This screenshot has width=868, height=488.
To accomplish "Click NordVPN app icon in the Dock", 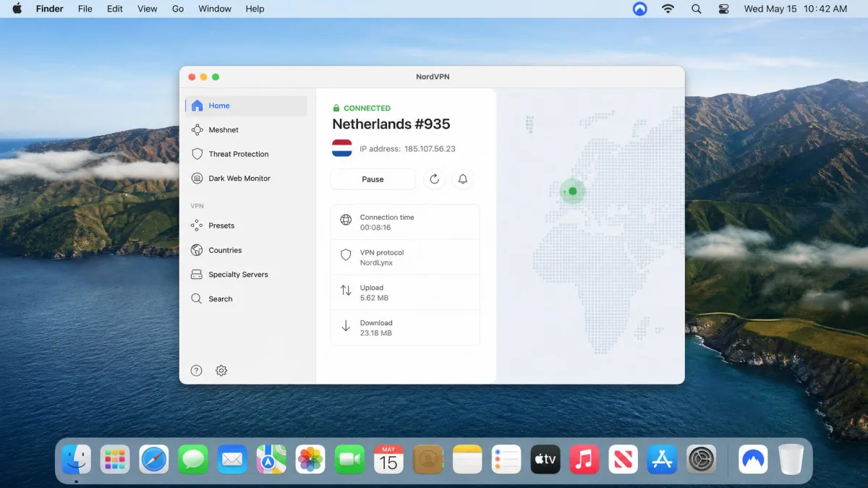I will pyautogui.click(x=753, y=459).
